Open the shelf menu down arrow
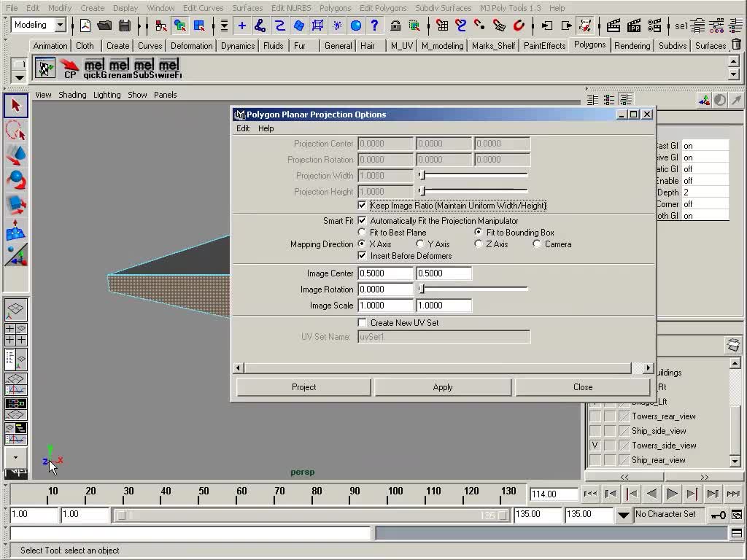The image size is (747, 560). coord(18,77)
